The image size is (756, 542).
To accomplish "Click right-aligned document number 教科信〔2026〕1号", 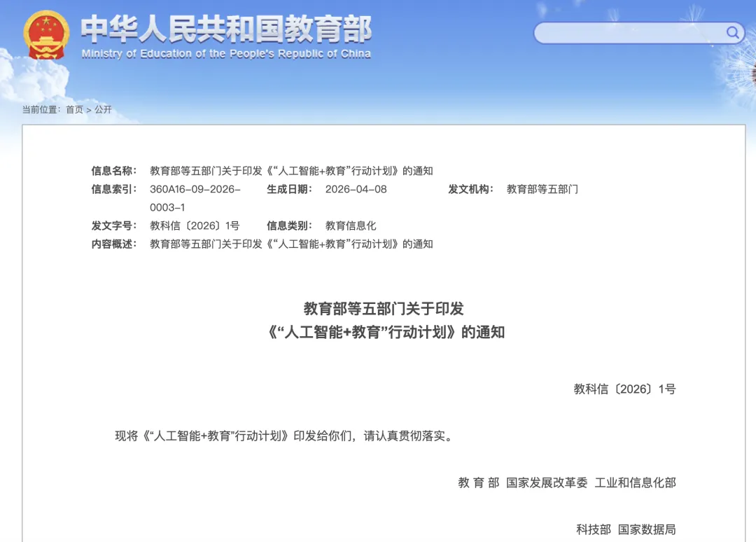I will click(625, 389).
